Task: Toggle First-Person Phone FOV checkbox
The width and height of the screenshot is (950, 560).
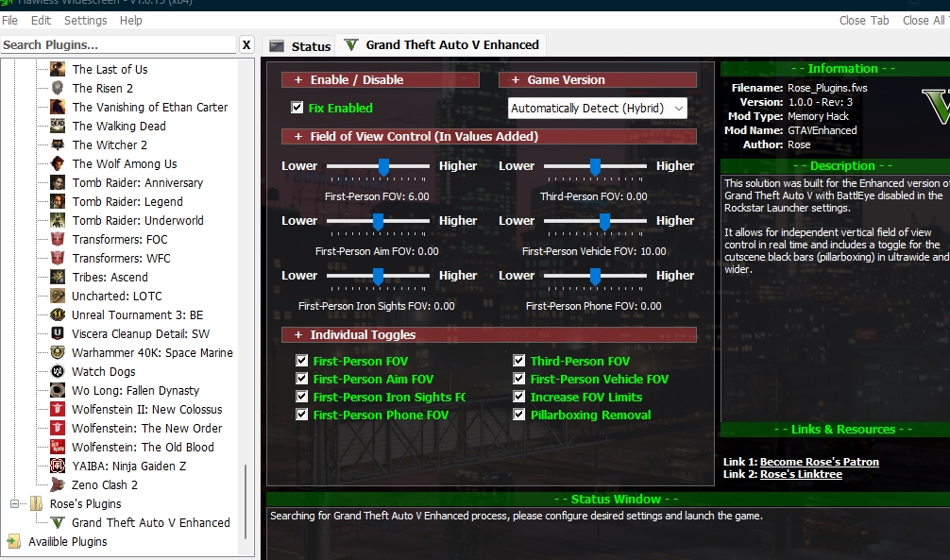Action: 302,414
